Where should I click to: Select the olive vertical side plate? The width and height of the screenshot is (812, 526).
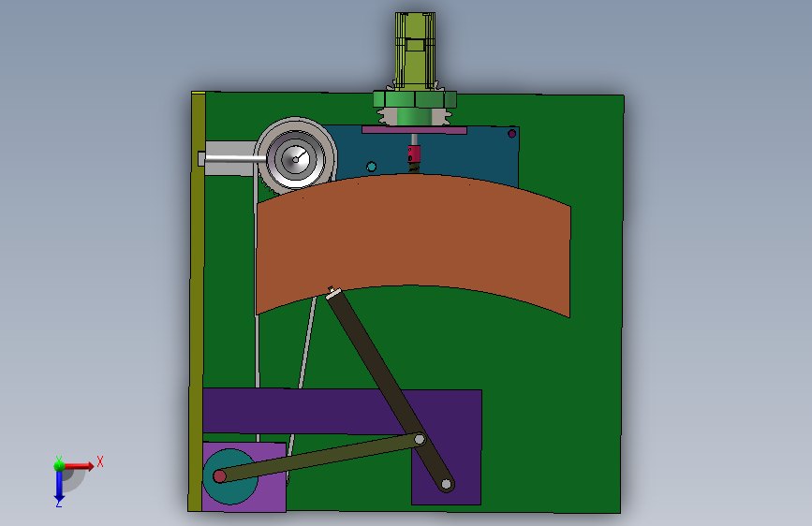[x=197, y=301]
